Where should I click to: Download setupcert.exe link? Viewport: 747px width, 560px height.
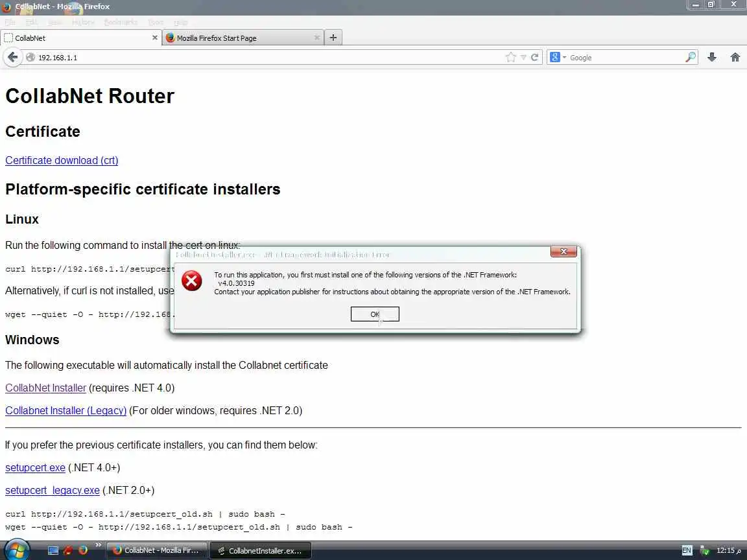(35, 467)
